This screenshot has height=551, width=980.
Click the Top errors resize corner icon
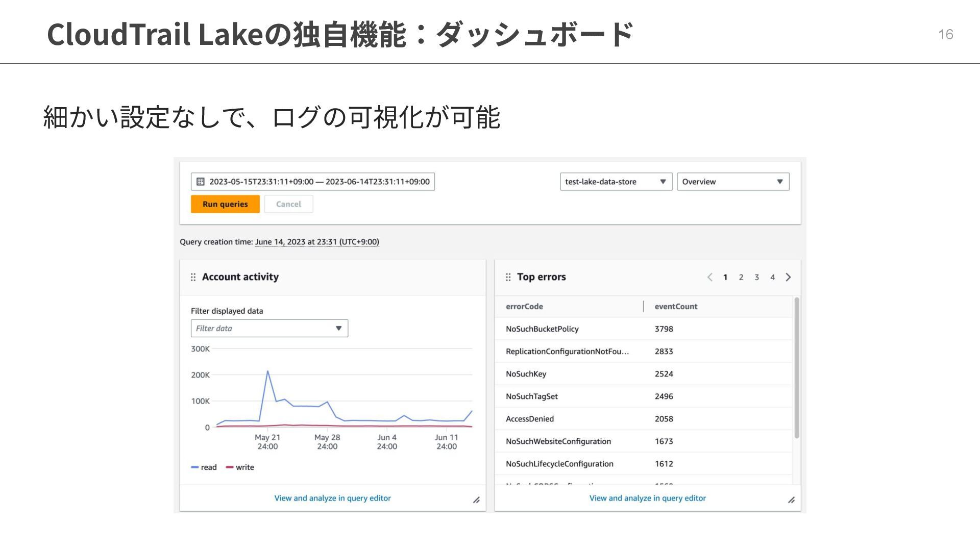(x=791, y=500)
